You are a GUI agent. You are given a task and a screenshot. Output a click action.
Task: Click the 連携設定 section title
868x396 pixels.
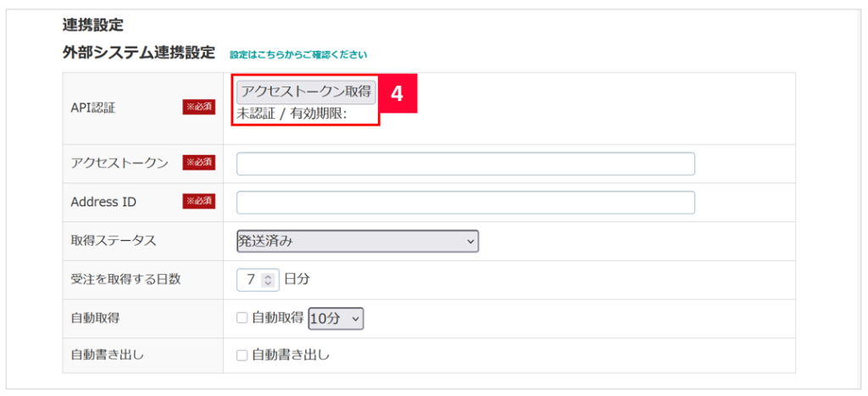click(93, 25)
